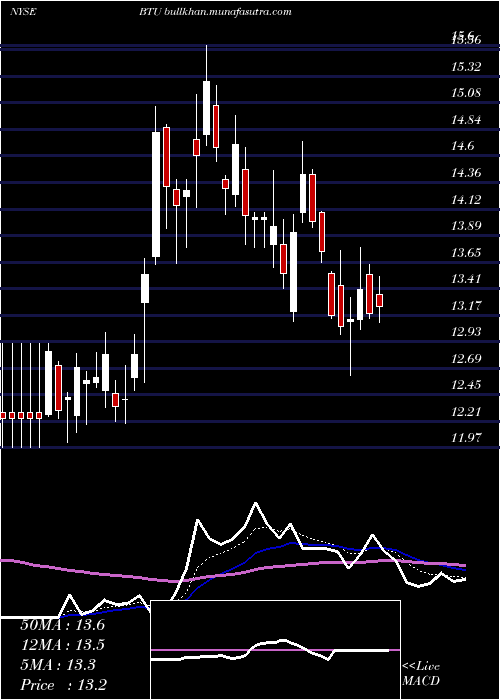The height and width of the screenshot is (700, 500).
Task: Click the <<Live MACD label
Action: (x=421, y=673)
